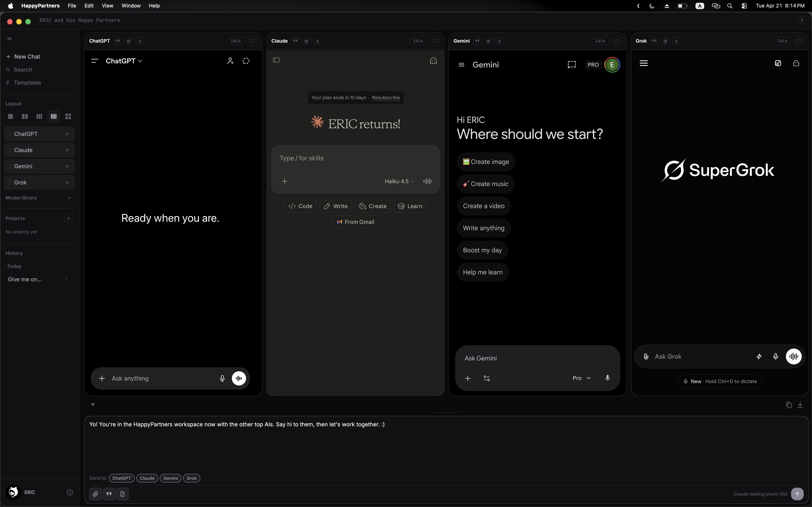Click the quote icon below the prompt box
The height and width of the screenshot is (507, 812).
109,494
